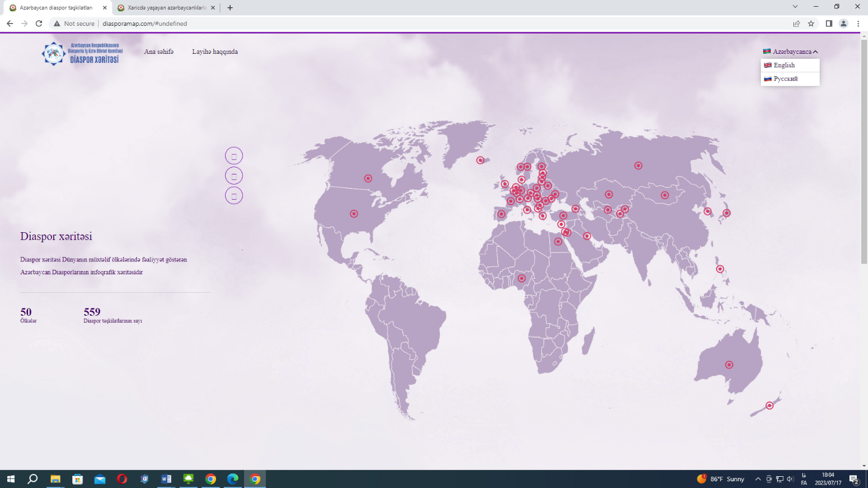Open the browser side panel icon
868x488 pixels.
tap(828, 24)
